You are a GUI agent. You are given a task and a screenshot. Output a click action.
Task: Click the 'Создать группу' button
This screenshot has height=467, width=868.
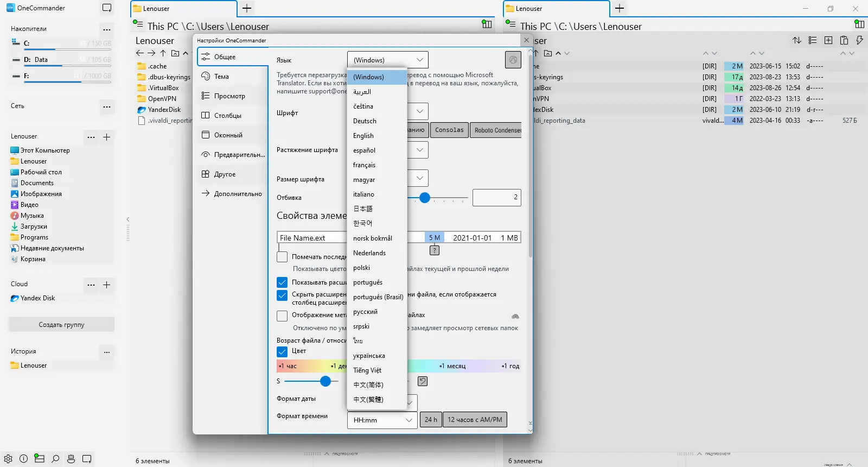tap(61, 325)
